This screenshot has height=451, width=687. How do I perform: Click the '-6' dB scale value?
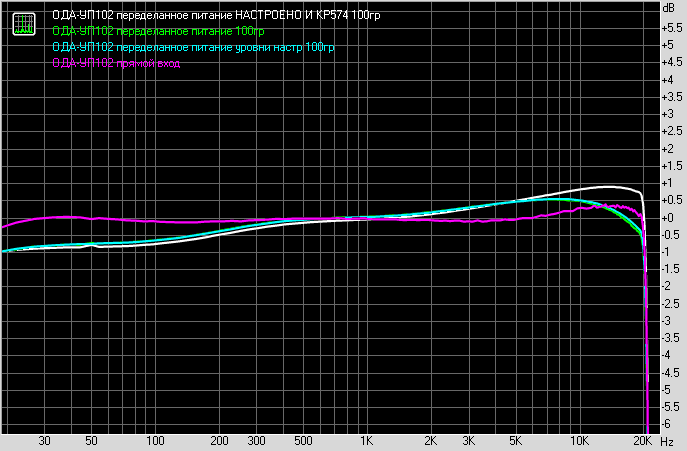pyautogui.click(x=666, y=423)
